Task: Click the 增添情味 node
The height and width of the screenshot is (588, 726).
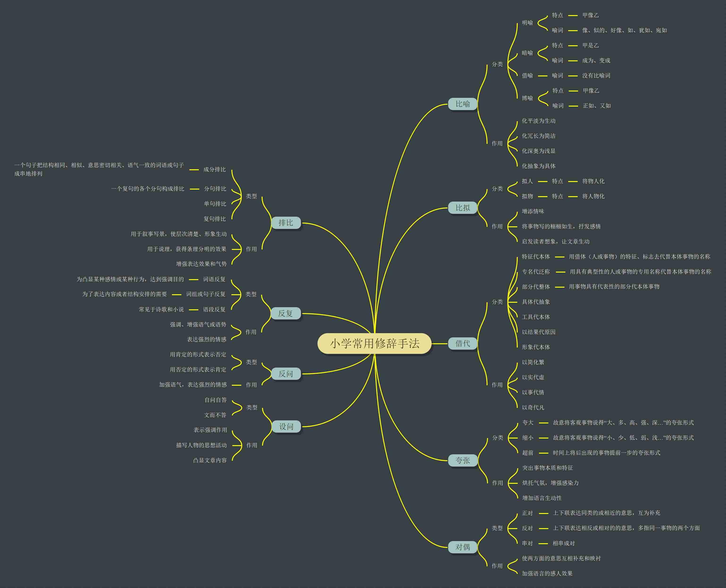Action: coord(533,211)
